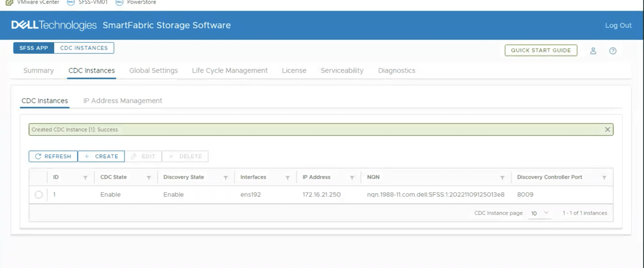Filter the Discovery State column
Viewport: 644px width, 268px height.
coord(226,178)
